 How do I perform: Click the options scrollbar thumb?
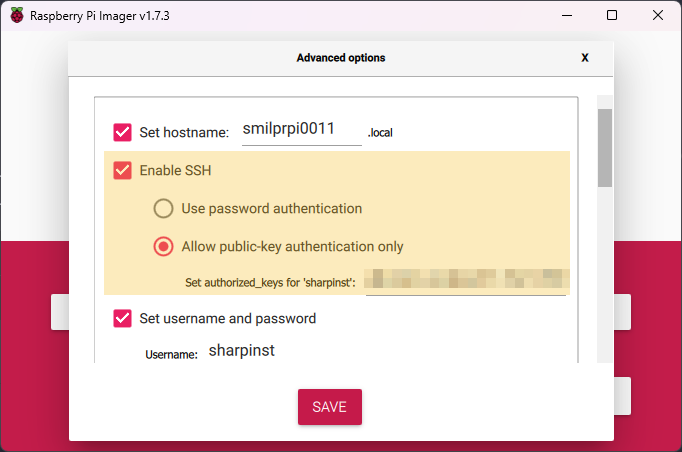[605, 148]
